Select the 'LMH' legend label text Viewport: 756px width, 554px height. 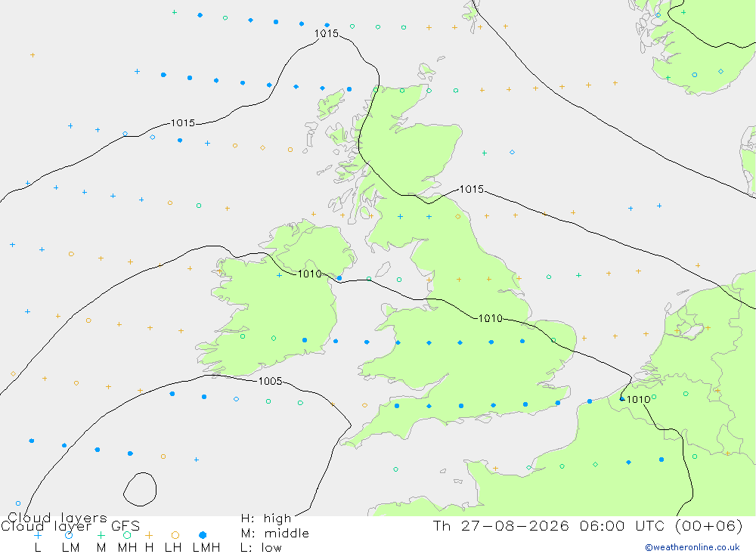tap(206, 548)
